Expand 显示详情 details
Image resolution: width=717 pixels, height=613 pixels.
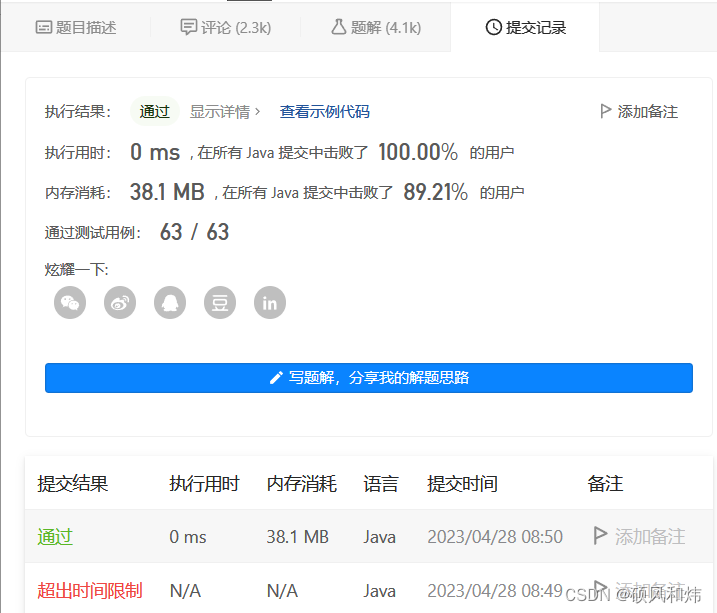[225, 112]
